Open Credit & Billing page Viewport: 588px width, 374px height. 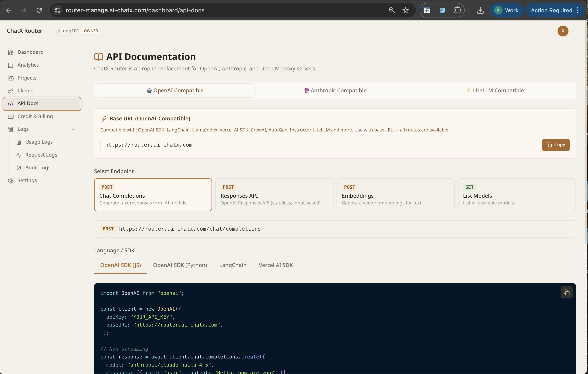point(42,116)
